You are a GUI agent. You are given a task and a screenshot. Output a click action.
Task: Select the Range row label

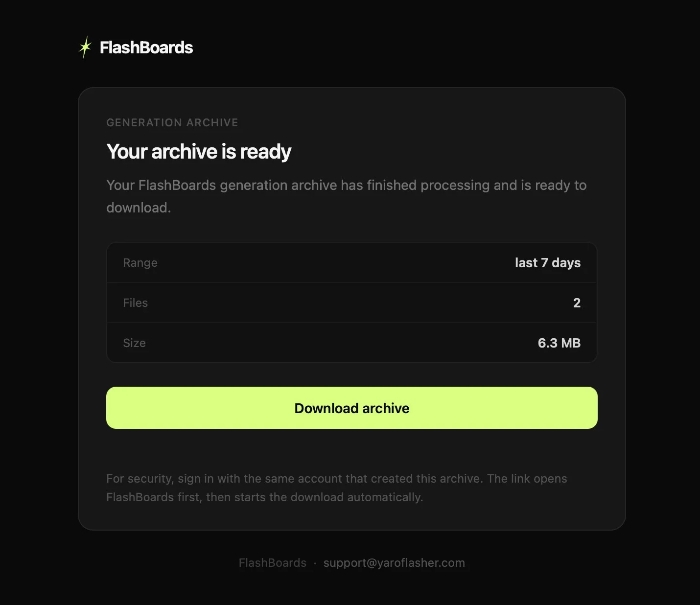(x=140, y=263)
